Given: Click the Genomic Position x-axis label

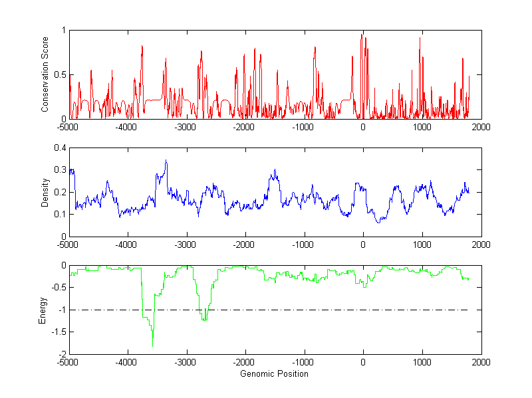Looking at the screenshot, I should click(x=275, y=374).
